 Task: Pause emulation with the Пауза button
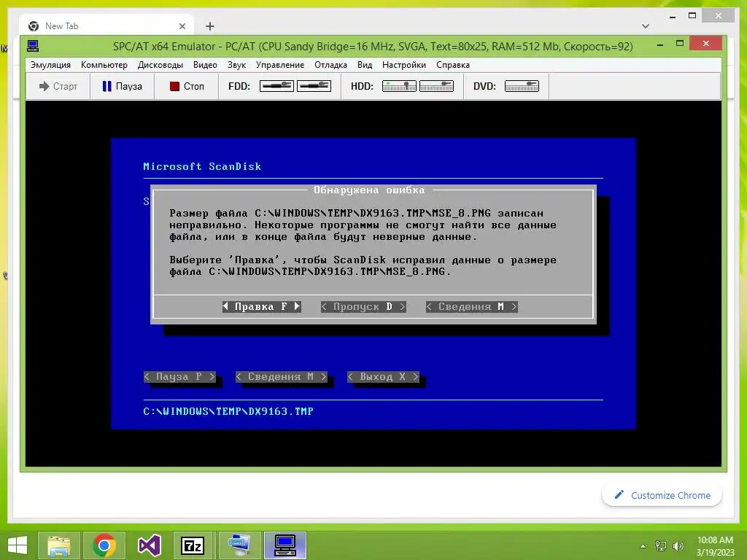[x=123, y=86]
